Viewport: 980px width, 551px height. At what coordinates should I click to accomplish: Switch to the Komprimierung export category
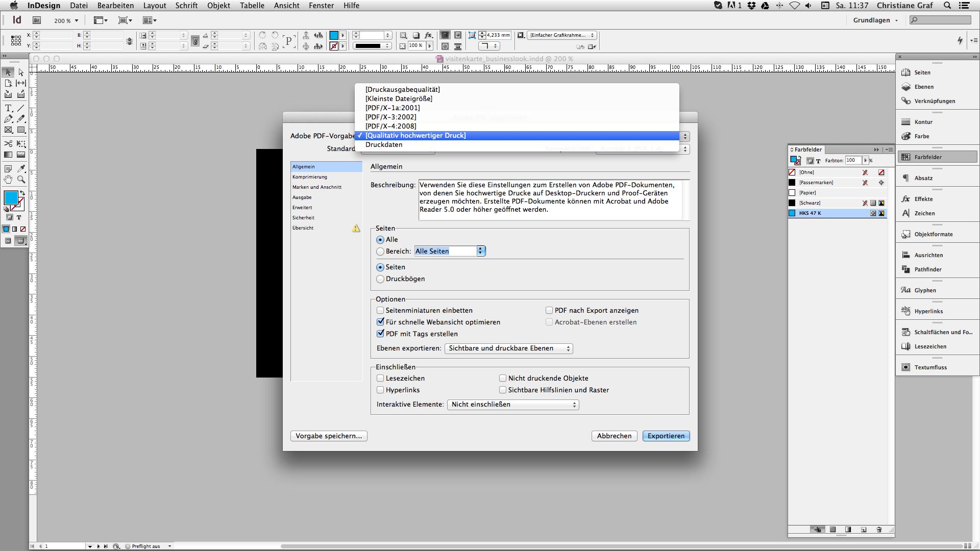[310, 177]
